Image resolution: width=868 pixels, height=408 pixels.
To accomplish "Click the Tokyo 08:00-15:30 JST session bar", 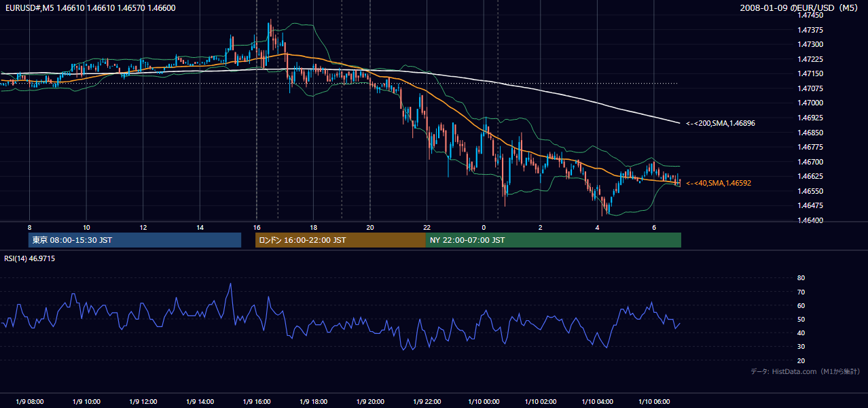I will point(134,240).
